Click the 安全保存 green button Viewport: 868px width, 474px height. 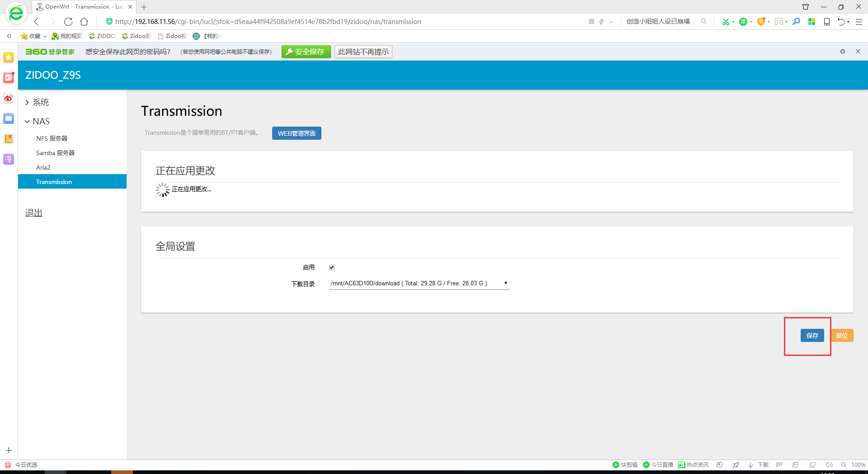tap(306, 52)
